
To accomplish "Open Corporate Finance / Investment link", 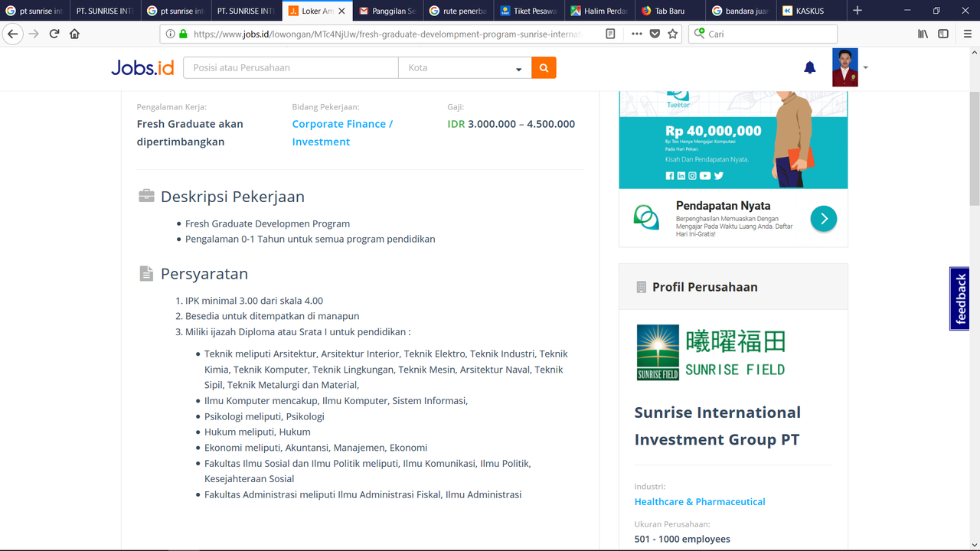I will point(342,132).
